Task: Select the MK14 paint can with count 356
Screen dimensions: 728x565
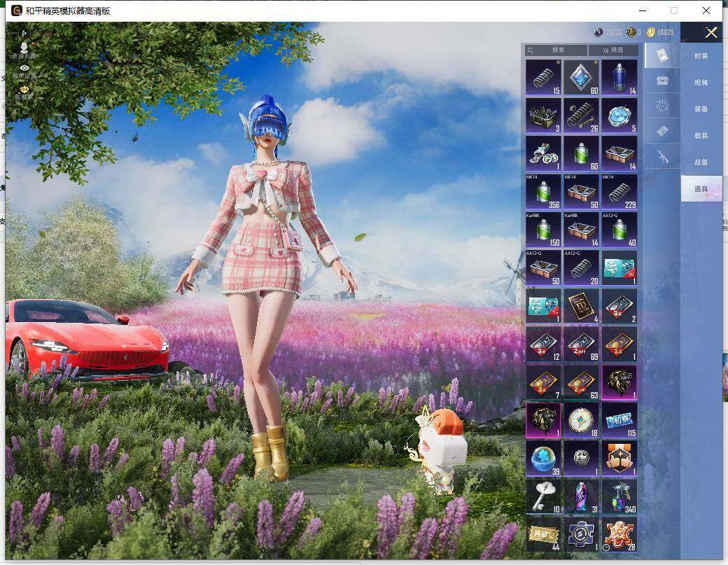Action: tap(543, 192)
